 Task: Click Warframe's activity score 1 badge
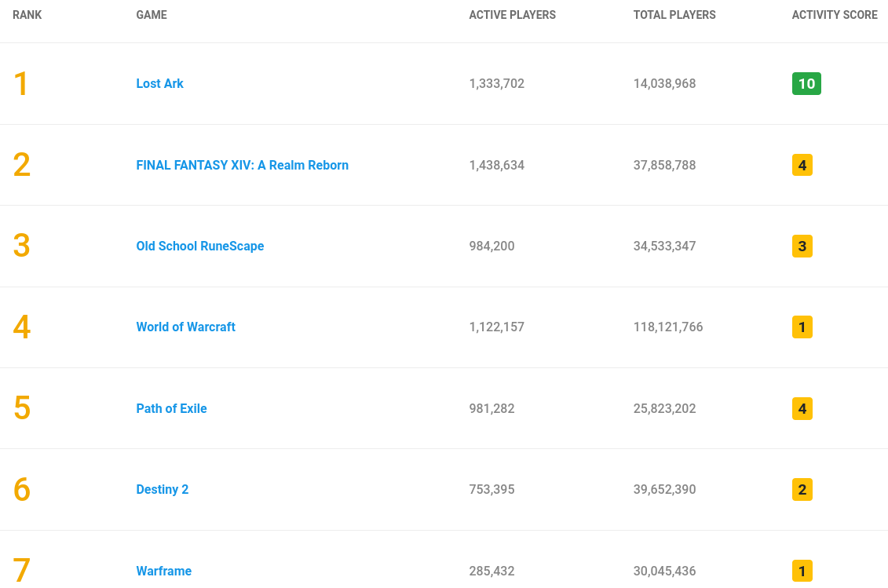coord(802,571)
